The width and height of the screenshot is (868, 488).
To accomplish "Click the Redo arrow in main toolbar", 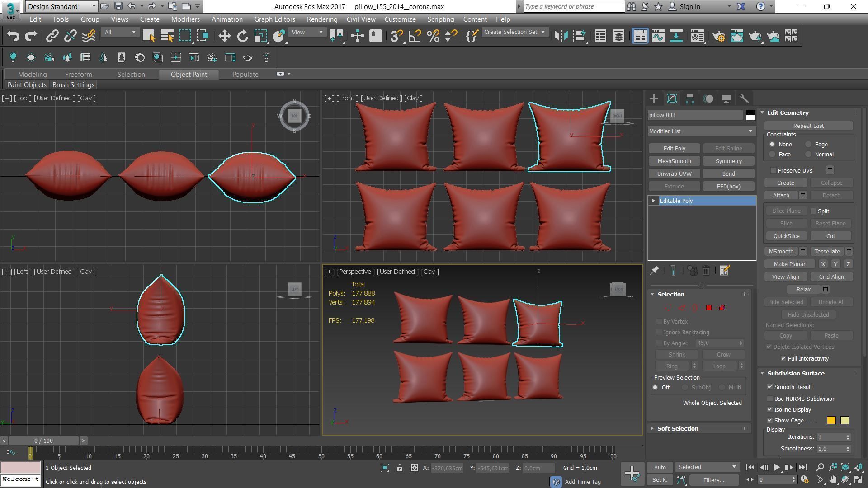I will 31,36.
